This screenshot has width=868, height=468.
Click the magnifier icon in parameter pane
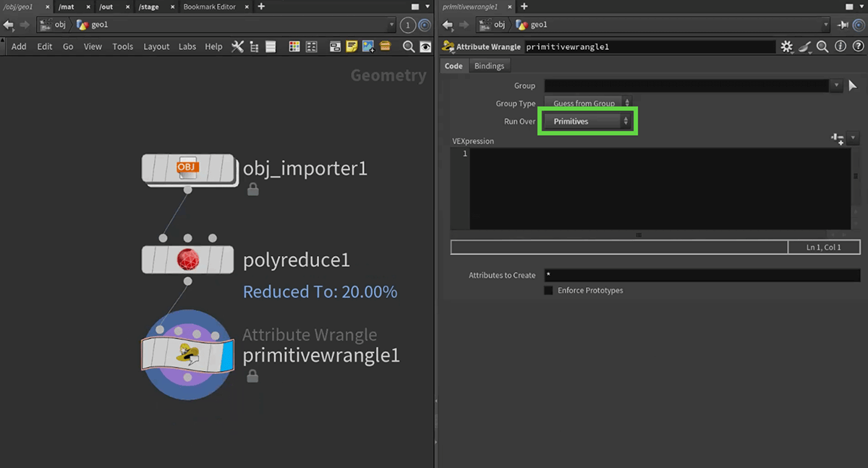pyautogui.click(x=822, y=46)
